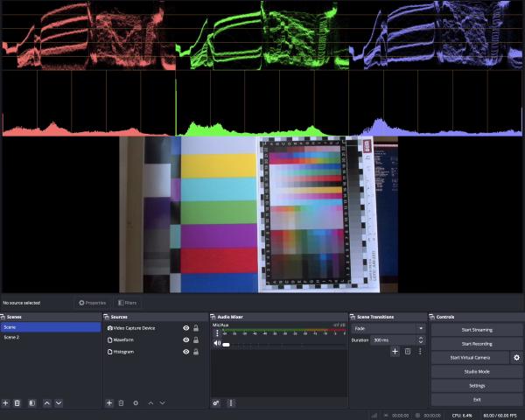Open Mic/Aux channel three-dot options
Viewport: 525px width, 420px height.
click(217, 333)
